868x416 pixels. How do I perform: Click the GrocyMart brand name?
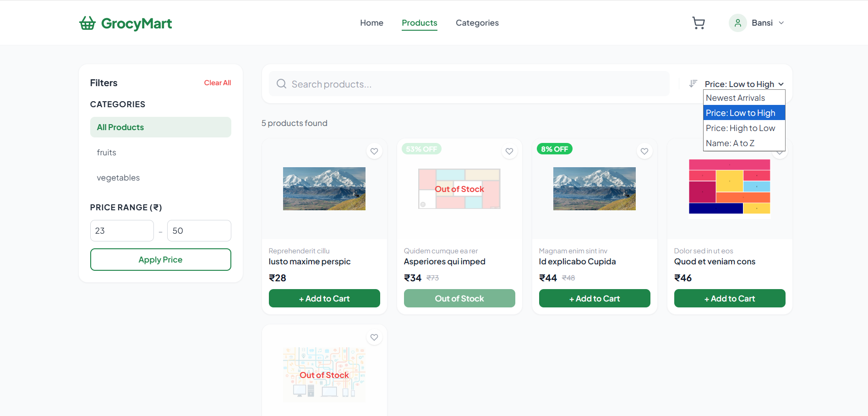click(x=136, y=23)
